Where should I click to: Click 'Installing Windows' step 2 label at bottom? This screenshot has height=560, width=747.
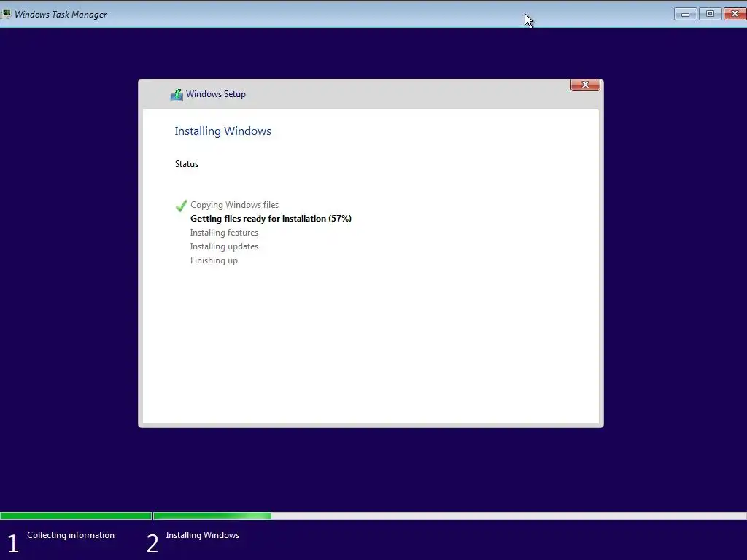tap(203, 535)
